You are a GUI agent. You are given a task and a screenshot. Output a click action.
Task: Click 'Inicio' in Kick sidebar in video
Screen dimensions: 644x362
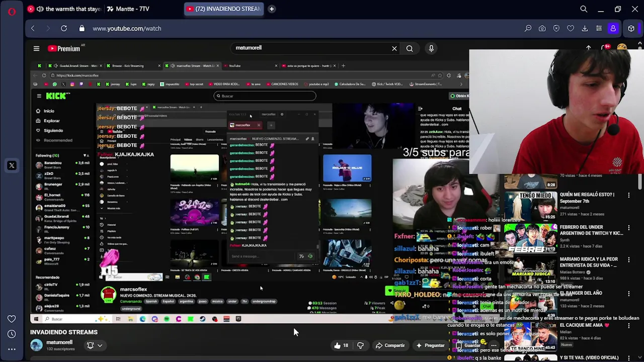tap(49, 111)
